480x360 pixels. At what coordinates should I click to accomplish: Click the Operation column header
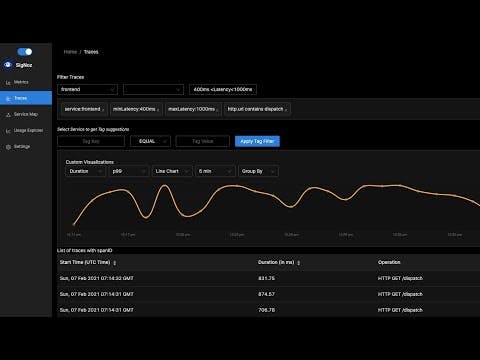pos(389,262)
